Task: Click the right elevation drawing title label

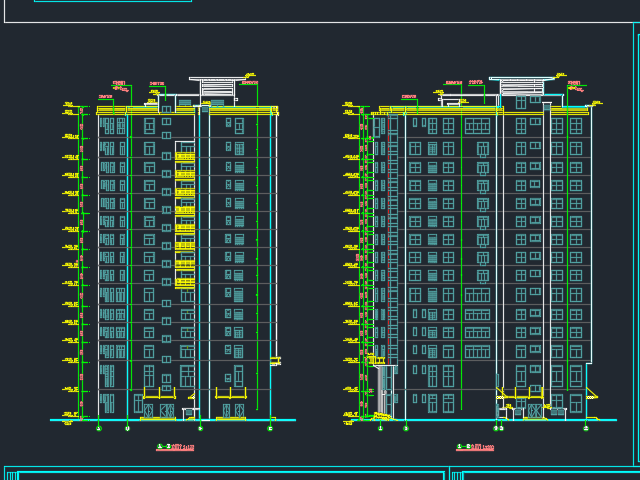Action: tap(474, 447)
